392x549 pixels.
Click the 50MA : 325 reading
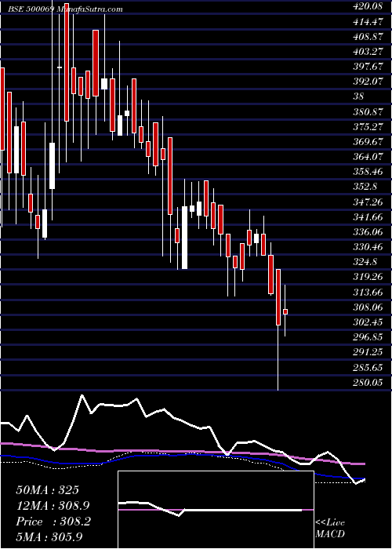pyautogui.click(x=47, y=490)
